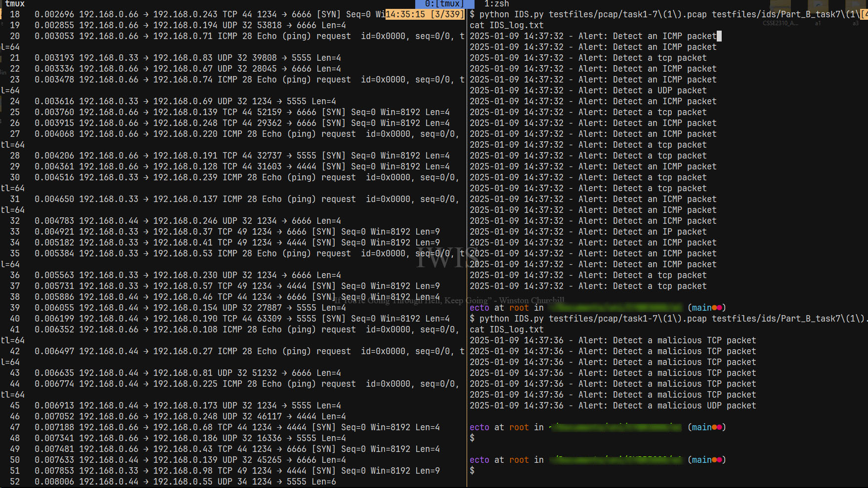Switch to the 1:zsh window tab
868x488 pixels.
pyautogui.click(x=497, y=4)
